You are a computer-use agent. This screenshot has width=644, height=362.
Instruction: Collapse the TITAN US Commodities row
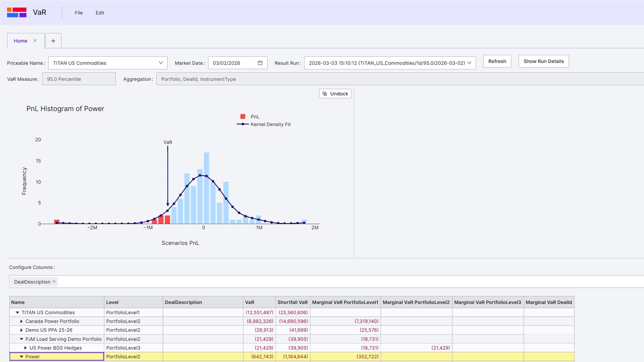point(17,313)
